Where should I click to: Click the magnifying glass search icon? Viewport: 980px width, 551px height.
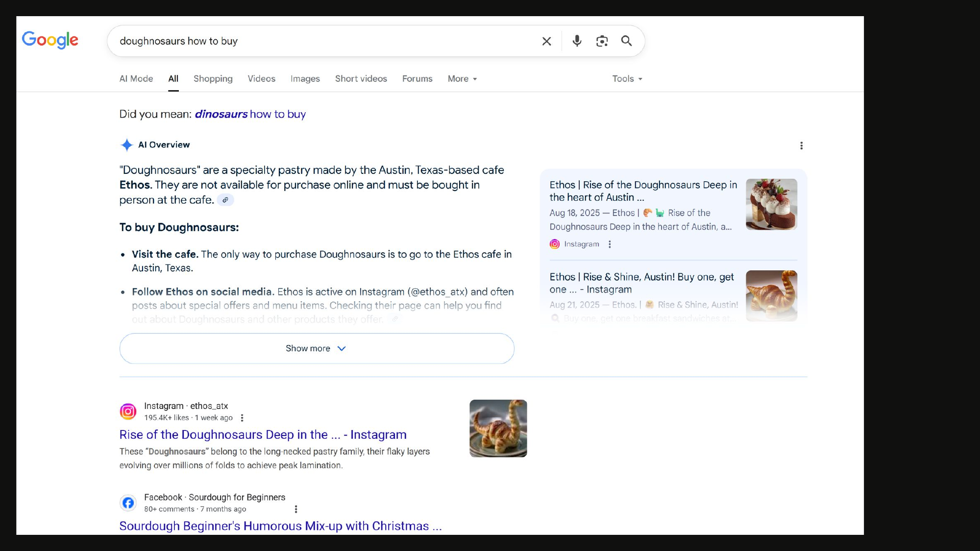click(626, 41)
